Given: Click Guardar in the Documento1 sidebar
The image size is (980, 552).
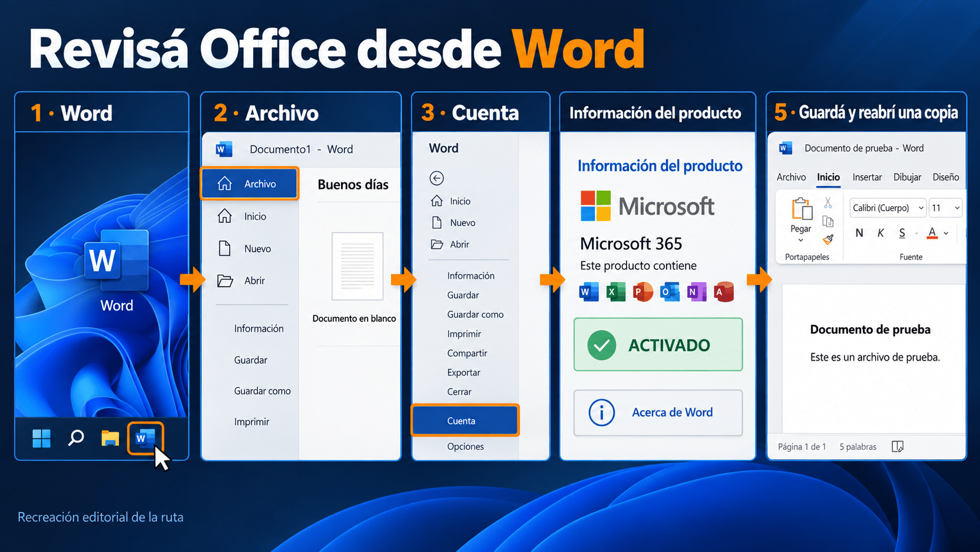Looking at the screenshot, I should tap(251, 360).
